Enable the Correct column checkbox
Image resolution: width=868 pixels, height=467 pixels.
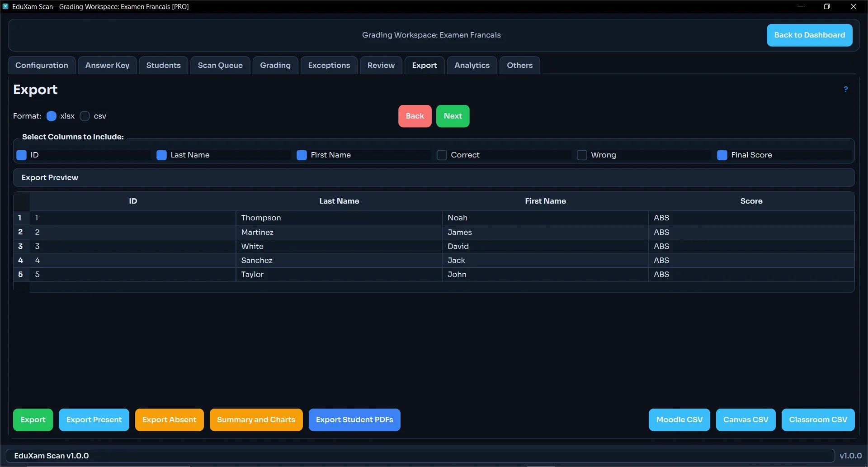(x=442, y=155)
